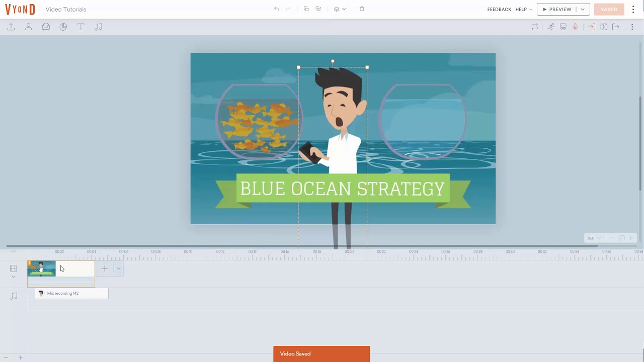The image size is (644, 362).
Task: Click the Video Tutorials project title
Action: click(x=66, y=10)
